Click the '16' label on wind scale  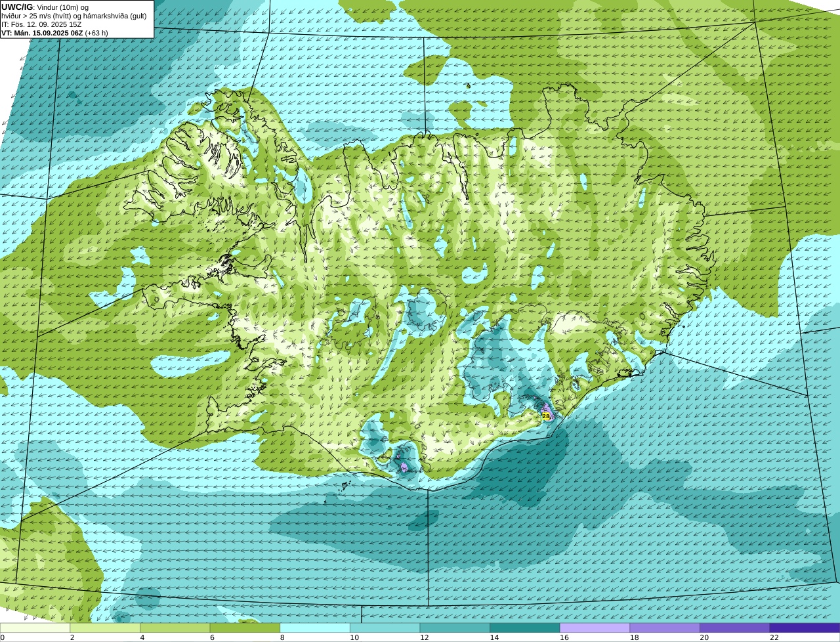pos(564,637)
